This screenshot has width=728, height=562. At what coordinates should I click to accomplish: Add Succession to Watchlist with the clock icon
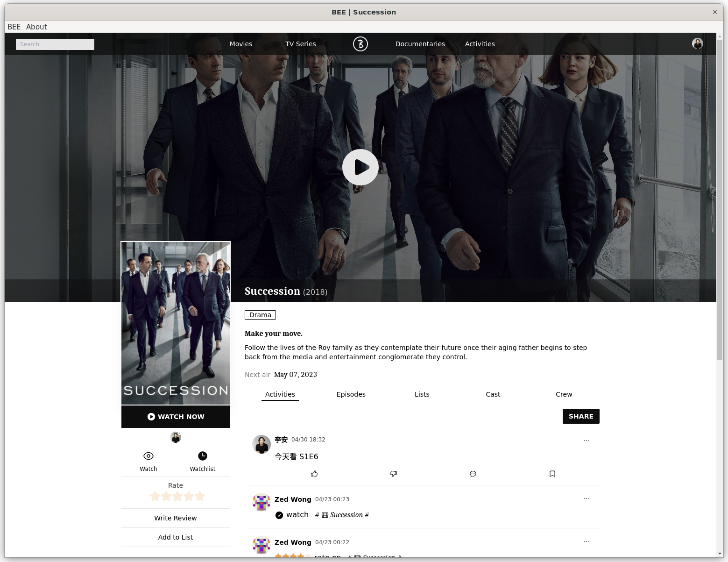point(203,456)
